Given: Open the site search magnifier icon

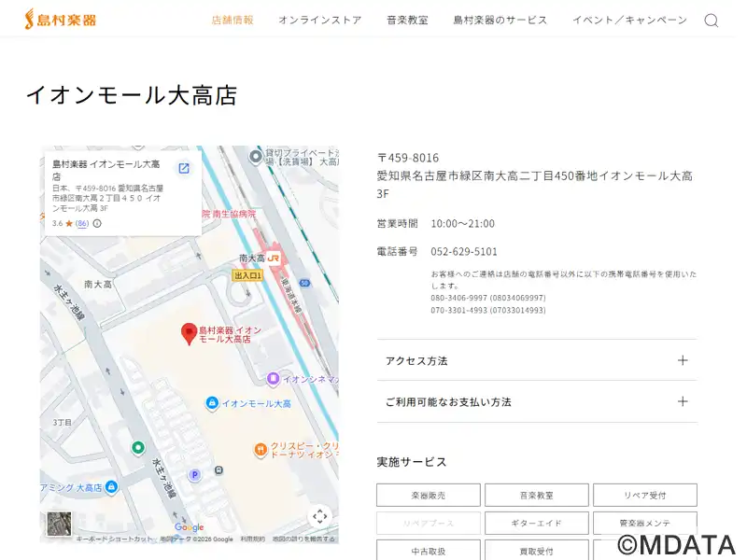Looking at the screenshot, I should point(711,21).
